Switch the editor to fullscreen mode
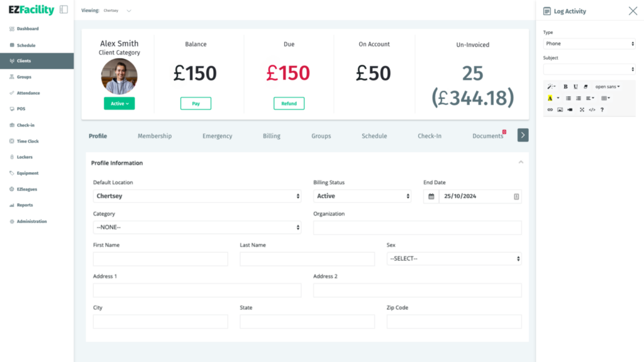Viewport: 644px width, 362px height. [x=582, y=109]
